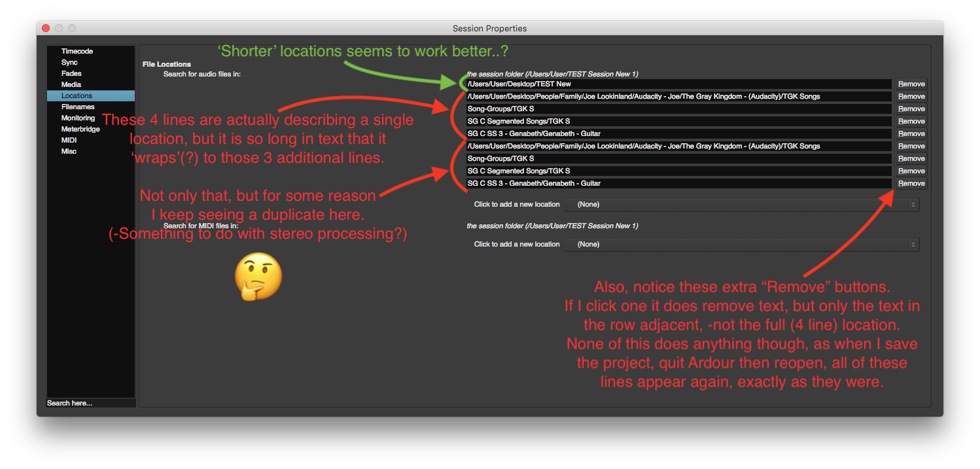Close the Session Properties window

pos(46,28)
